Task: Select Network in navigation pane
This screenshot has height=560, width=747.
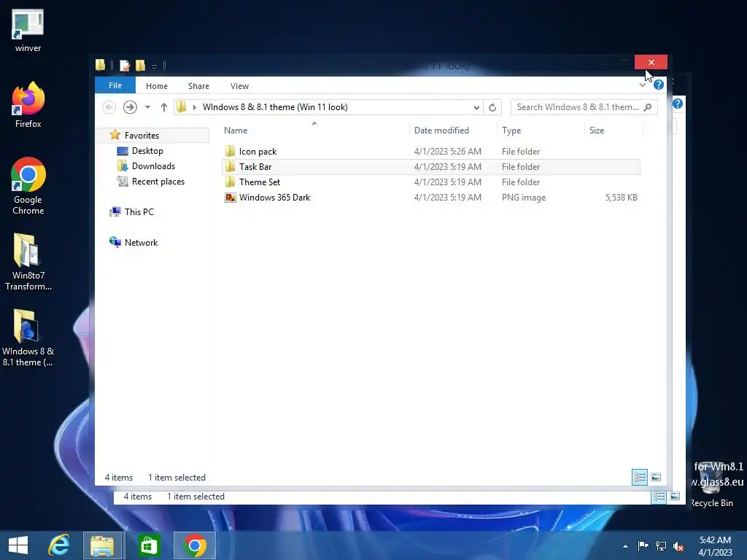Action: pos(141,242)
